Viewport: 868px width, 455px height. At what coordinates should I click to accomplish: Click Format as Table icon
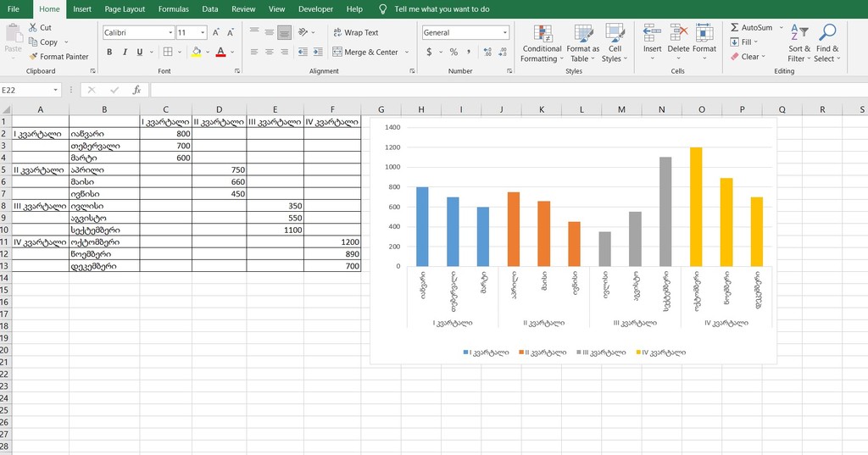(x=583, y=33)
